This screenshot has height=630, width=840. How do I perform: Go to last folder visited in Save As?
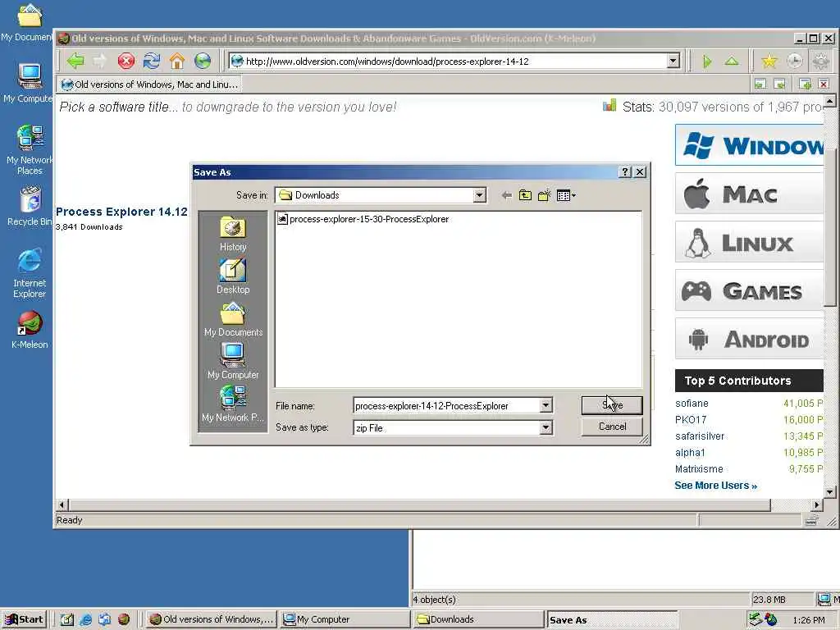click(506, 195)
